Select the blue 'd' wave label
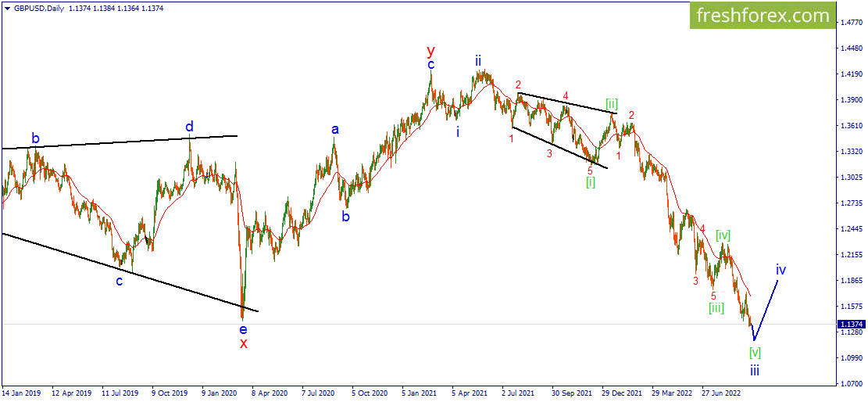This screenshot has width=868, height=402. coord(189,127)
